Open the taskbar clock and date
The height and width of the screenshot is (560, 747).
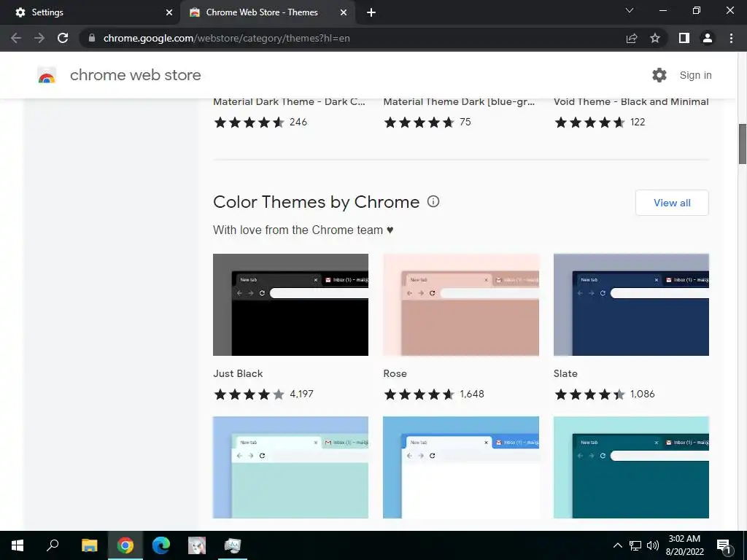[x=684, y=545]
